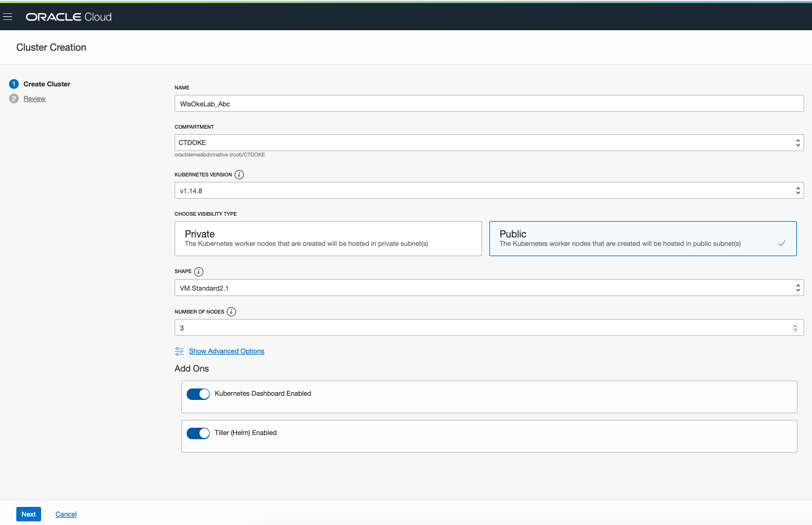Screen dimensions: 812x525
Task: Click the Next button
Action: pyautogui.click(x=28, y=514)
